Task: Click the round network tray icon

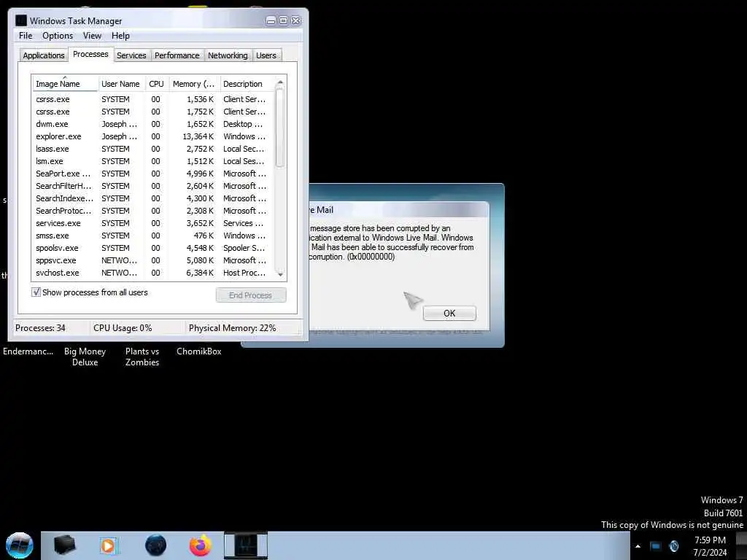Action: coord(673,546)
